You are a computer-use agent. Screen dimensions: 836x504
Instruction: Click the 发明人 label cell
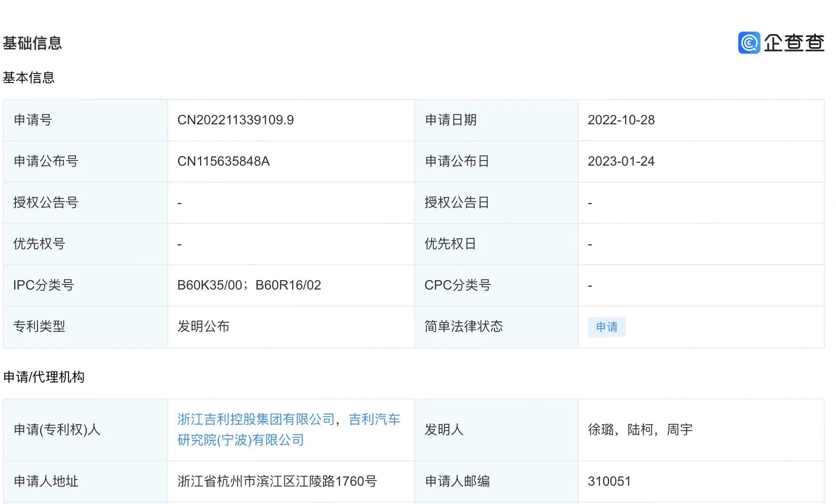point(496,430)
